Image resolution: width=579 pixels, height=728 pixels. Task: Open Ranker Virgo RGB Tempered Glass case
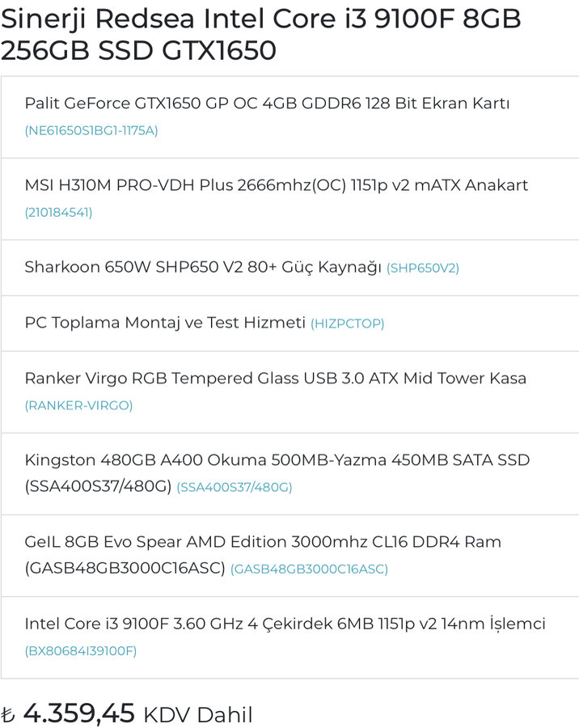tap(275, 378)
